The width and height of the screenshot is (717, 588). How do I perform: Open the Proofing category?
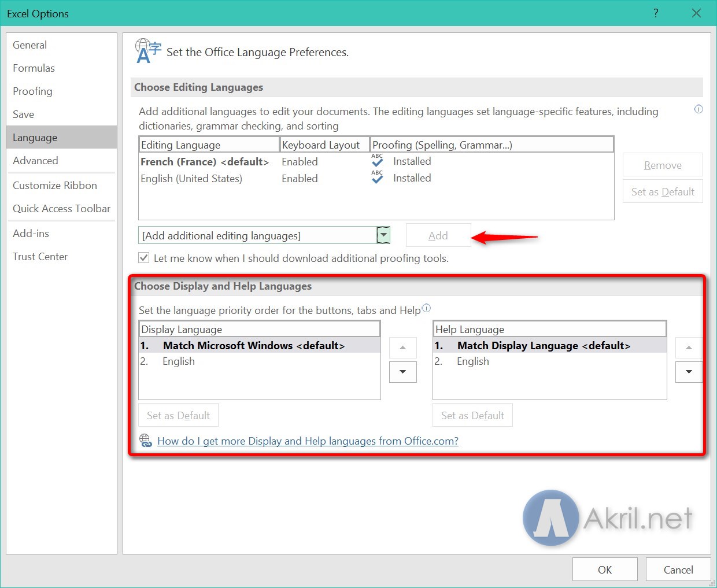pos(61,91)
